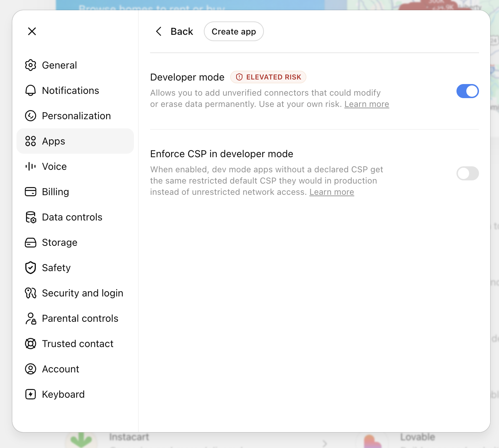Image resolution: width=499 pixels, height=448 pixels.
Task: Click the Developer mode heading text
Action: click(x=187, y=77)
